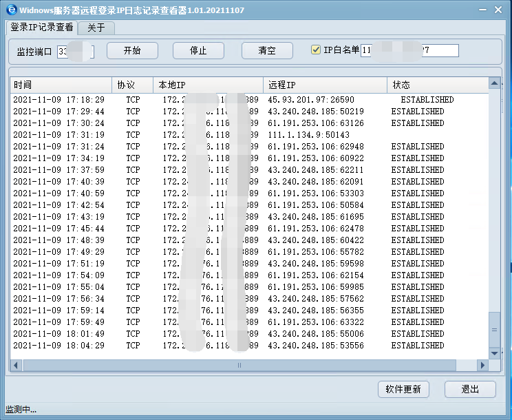Sort by 本地IP column header
This screenshot has width=512, height=420.
click(208, 85)
